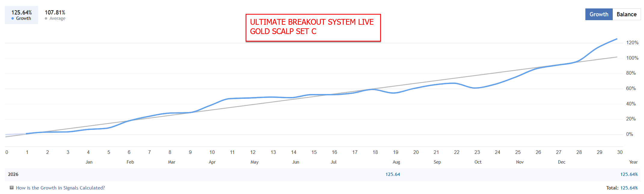Image resolution: width=644 pixels, height=194 pixels.
Task: Click the blue Growth legend dot
Action: click(x=13, y=18)
